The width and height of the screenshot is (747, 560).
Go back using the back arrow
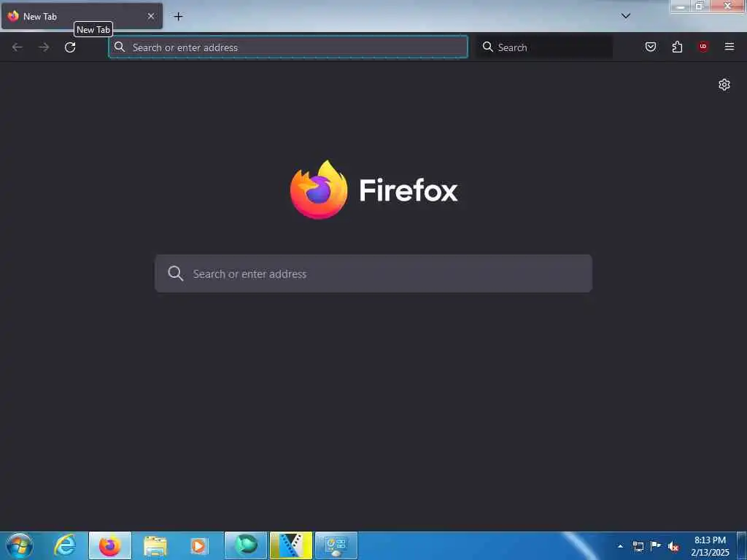(18, 47)
